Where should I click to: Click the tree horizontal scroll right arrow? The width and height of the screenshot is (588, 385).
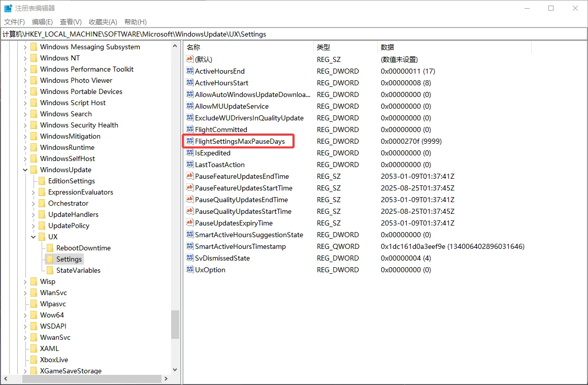[x=166, y=379]
